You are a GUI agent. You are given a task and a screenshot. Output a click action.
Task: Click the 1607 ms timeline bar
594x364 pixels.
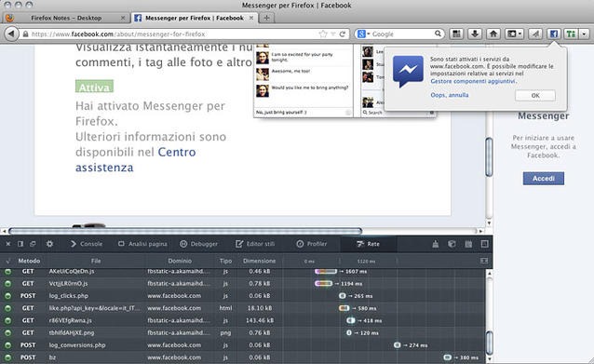(326, 271)
